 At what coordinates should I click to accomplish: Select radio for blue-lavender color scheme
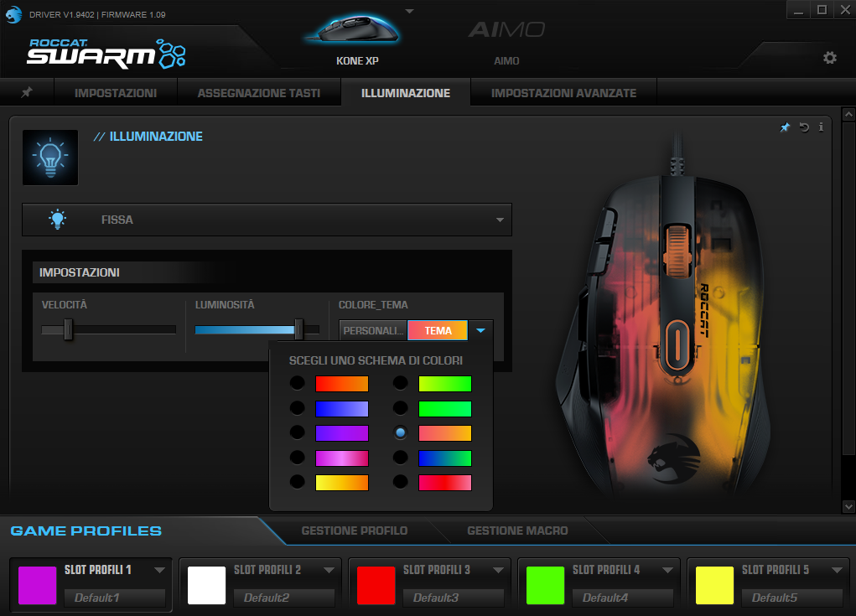tap(297, 407)
